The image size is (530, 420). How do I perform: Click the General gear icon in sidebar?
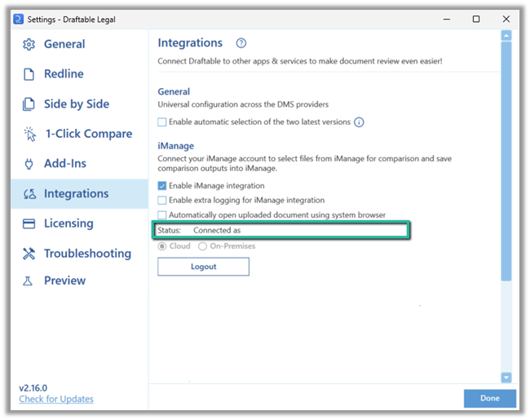pos(29,44)
